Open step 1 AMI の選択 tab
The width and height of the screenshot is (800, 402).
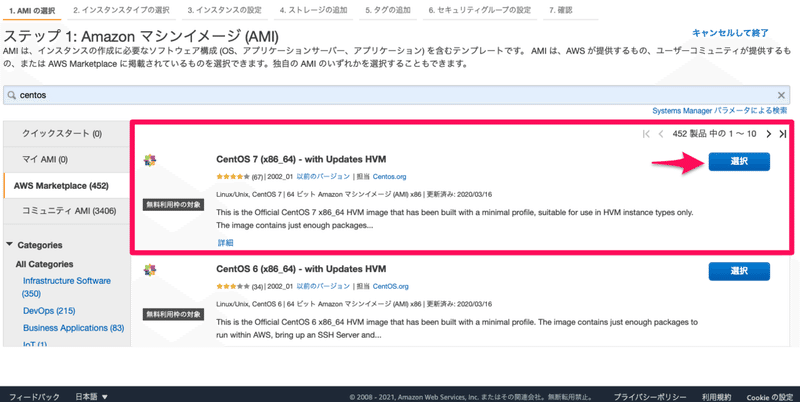click(32, 10)
